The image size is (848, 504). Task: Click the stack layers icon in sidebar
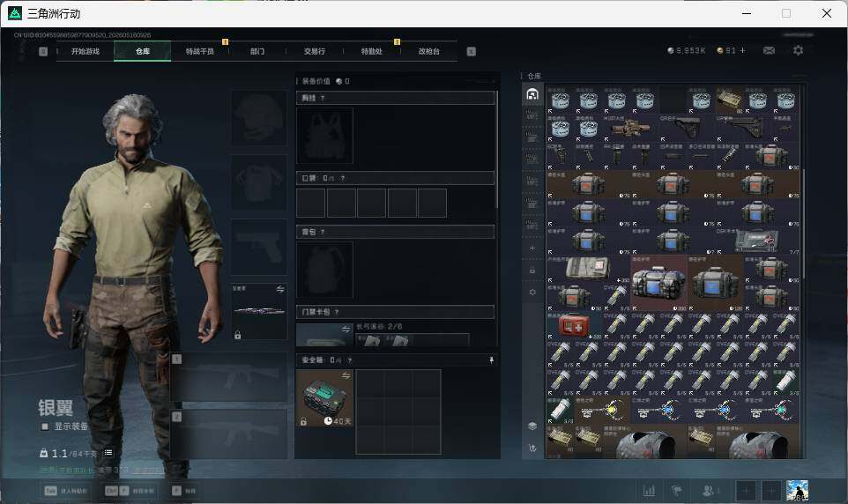532,426
